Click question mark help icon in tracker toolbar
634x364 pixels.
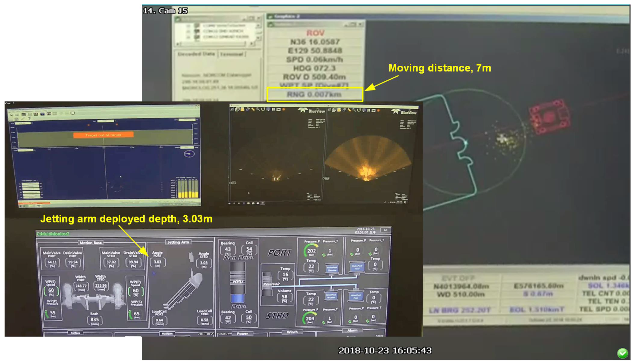point(29,119)
